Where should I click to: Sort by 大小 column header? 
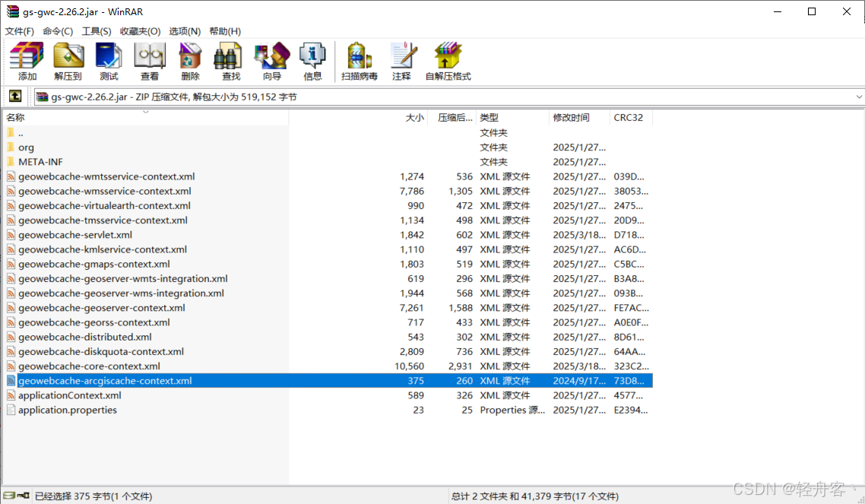pos(358,118)
